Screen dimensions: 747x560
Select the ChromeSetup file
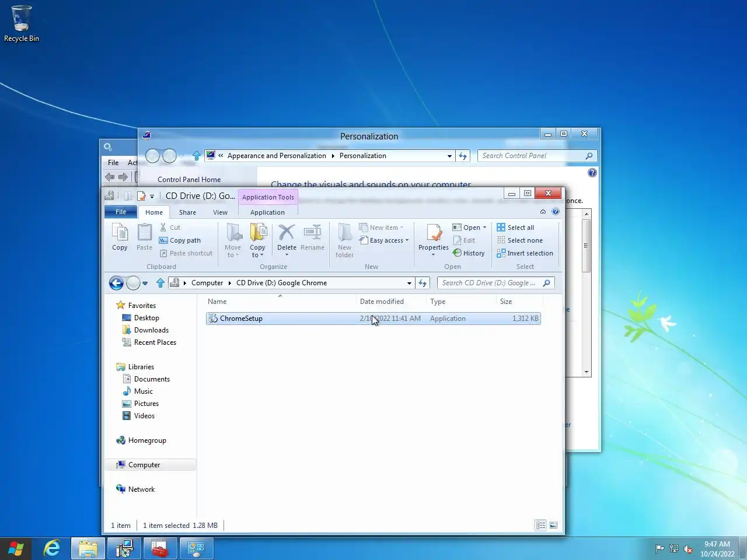click(373, 318)
